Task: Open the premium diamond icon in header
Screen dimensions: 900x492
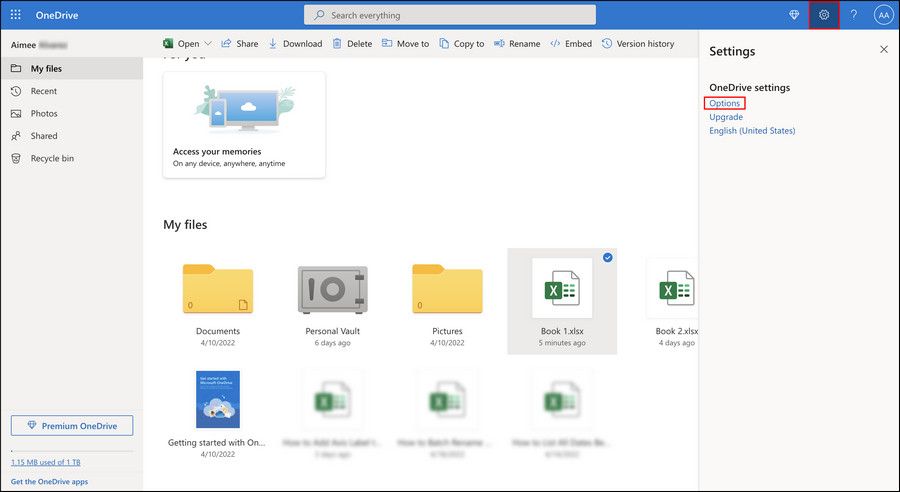Action: 794,16
